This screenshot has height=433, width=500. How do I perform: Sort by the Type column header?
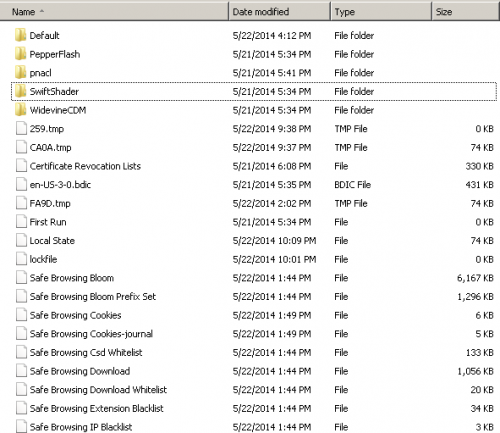pos(381,12)
